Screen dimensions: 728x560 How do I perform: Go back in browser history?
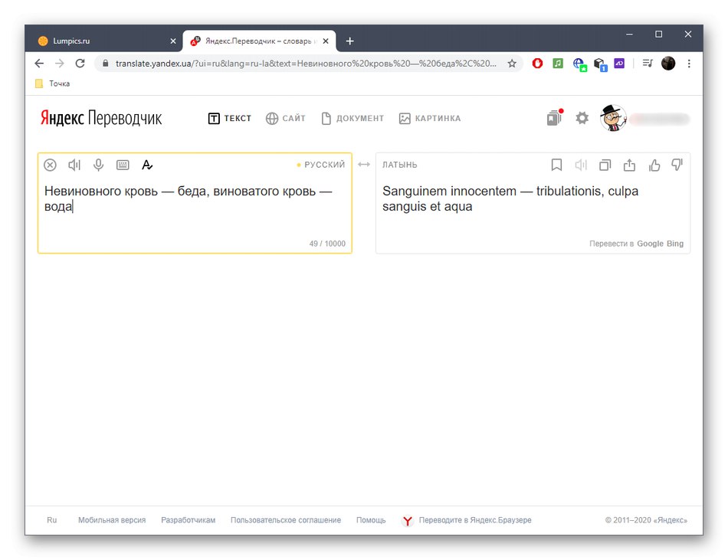(x=39, y=64)
